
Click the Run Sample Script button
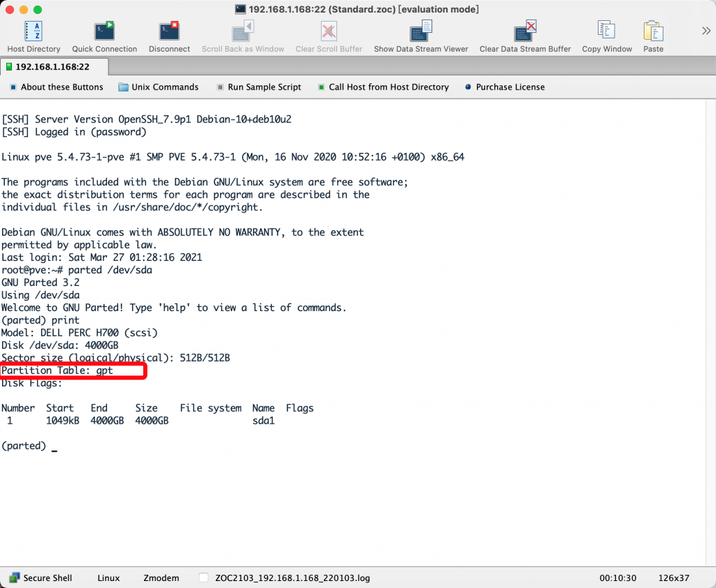coord(259,87)
